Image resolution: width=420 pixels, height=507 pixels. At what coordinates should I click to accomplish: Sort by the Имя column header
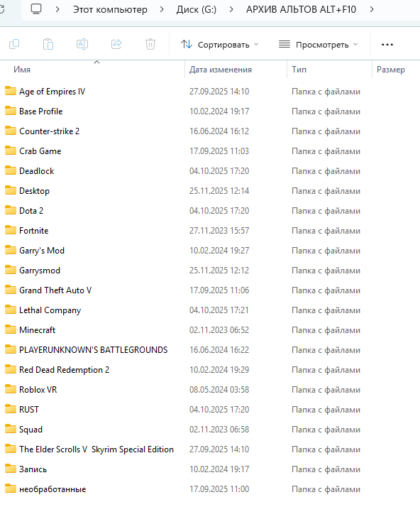click(x=22, y=70)
